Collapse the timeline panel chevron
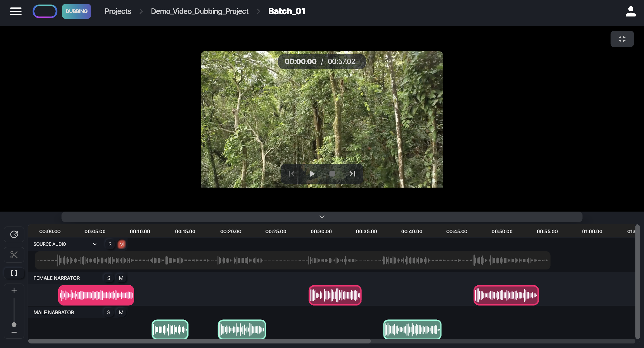The width and height of the screenshot is (644, 348). coord(322,217)
